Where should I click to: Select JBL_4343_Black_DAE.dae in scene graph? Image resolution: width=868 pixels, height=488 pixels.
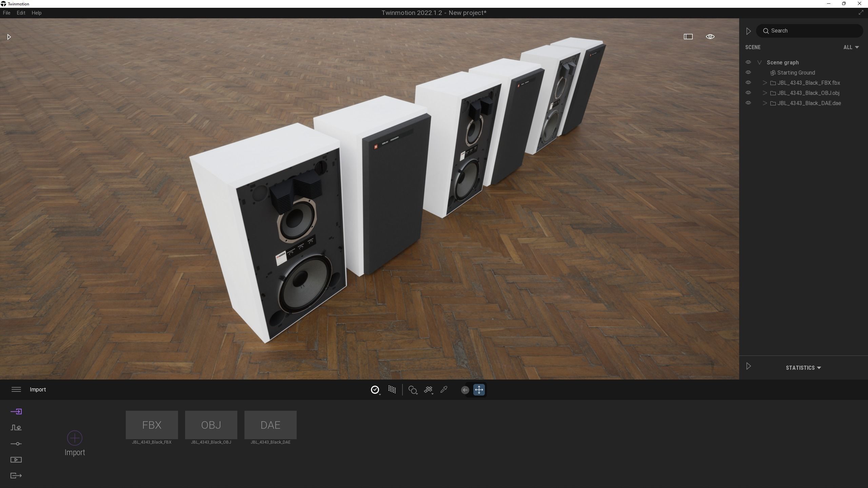pyautogui.click(x=809, y=103)
